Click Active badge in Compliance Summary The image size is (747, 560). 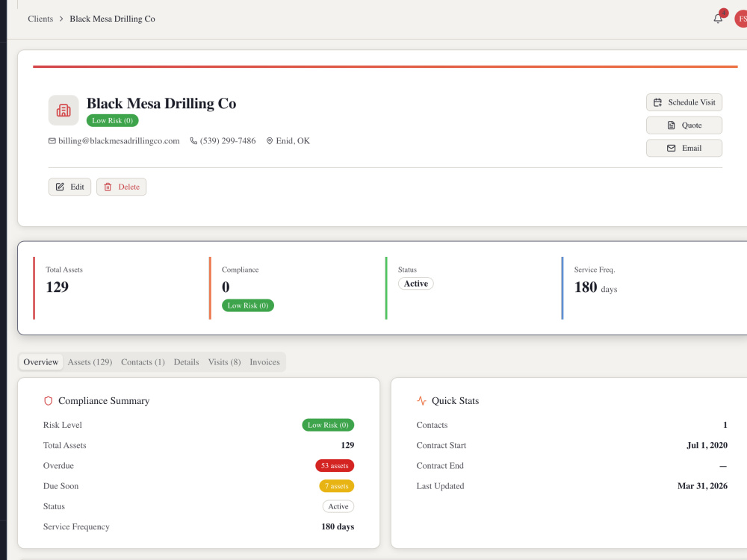[338, 507]
